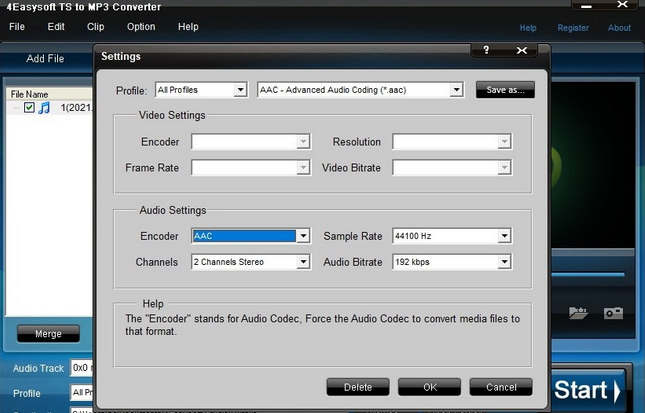Click the File Name column header

[49, 94]
